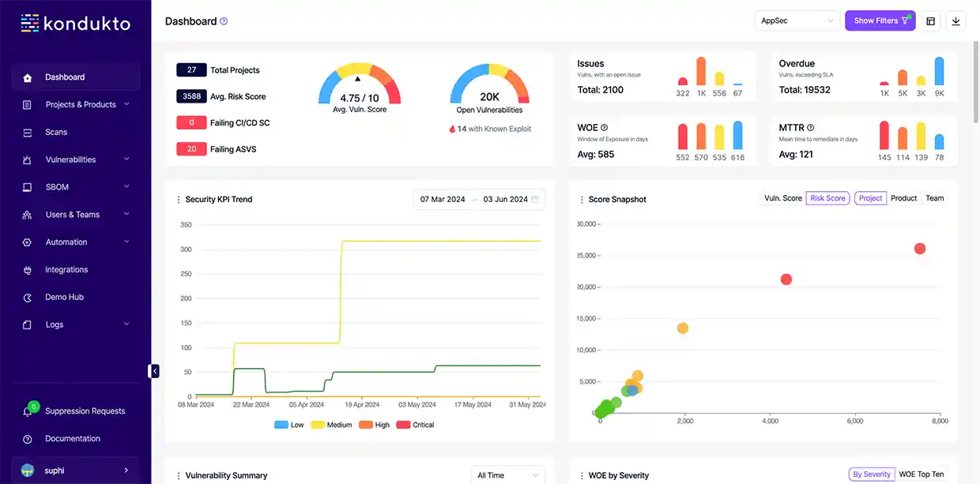Open Security KPI Trend options menu
980x484 pixels.
179,200
